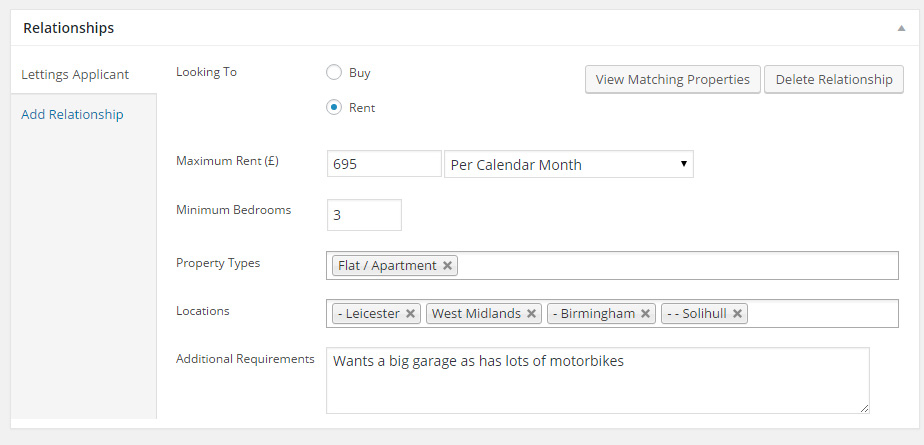Click the Delete Relationship button
924x445 pixels.
833,79
